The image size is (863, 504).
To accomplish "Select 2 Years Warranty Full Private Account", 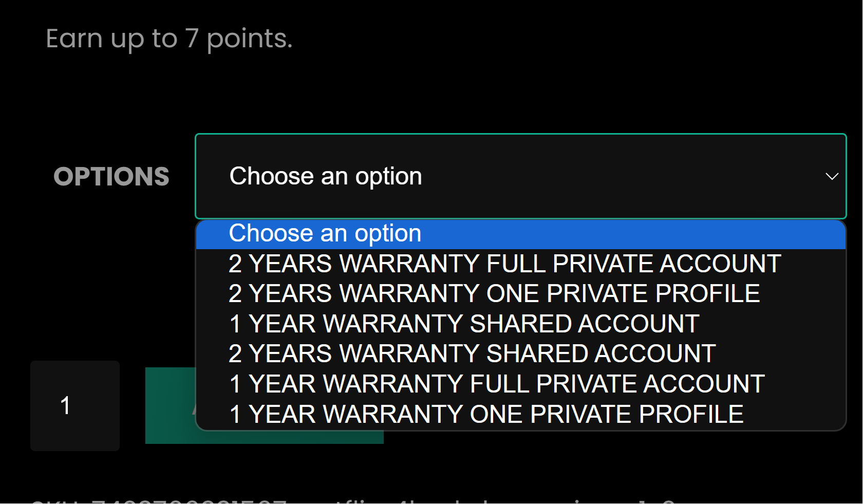I will pyautogui.click(x=504, y=264).
